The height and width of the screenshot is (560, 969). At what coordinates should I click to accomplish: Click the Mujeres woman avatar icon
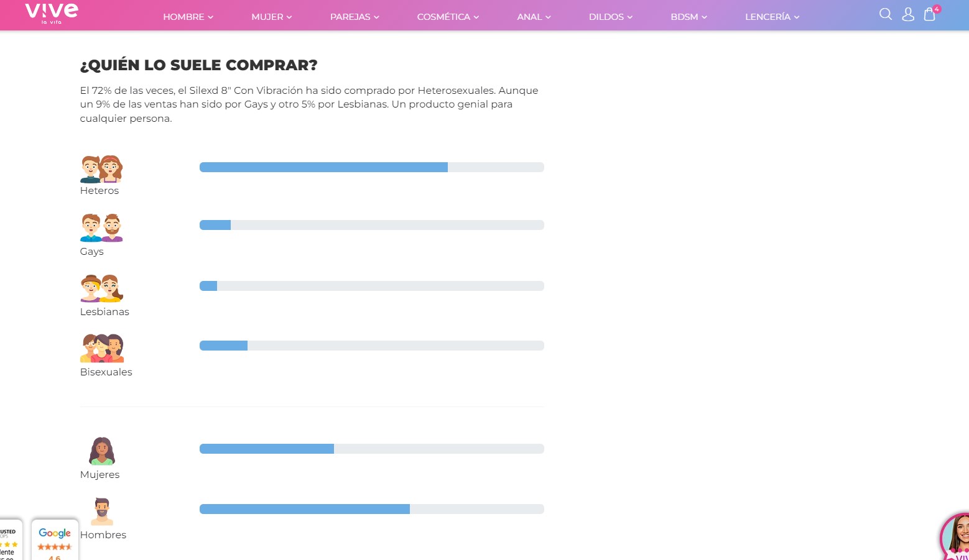pos(102,451)
